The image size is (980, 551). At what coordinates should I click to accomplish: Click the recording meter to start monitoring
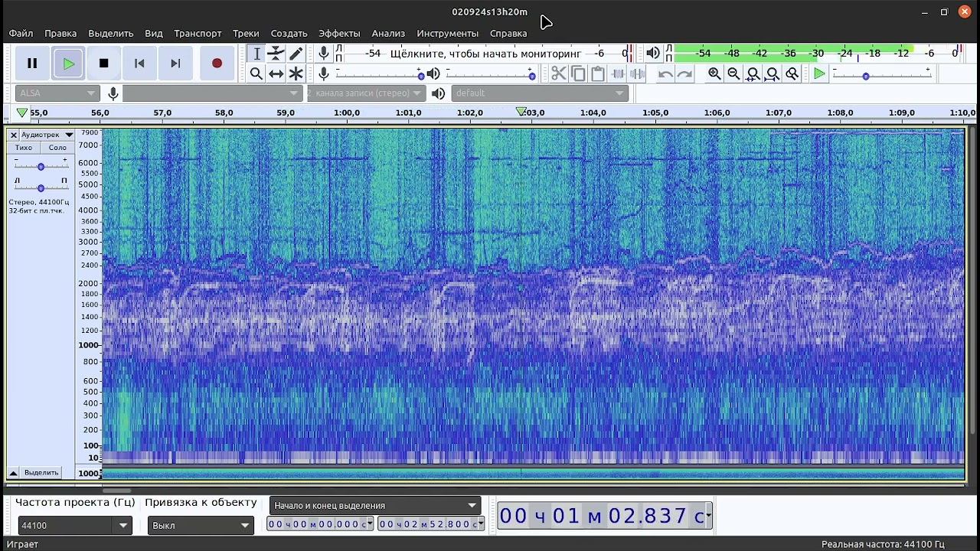pyautogui.click(x=485, y=54)
